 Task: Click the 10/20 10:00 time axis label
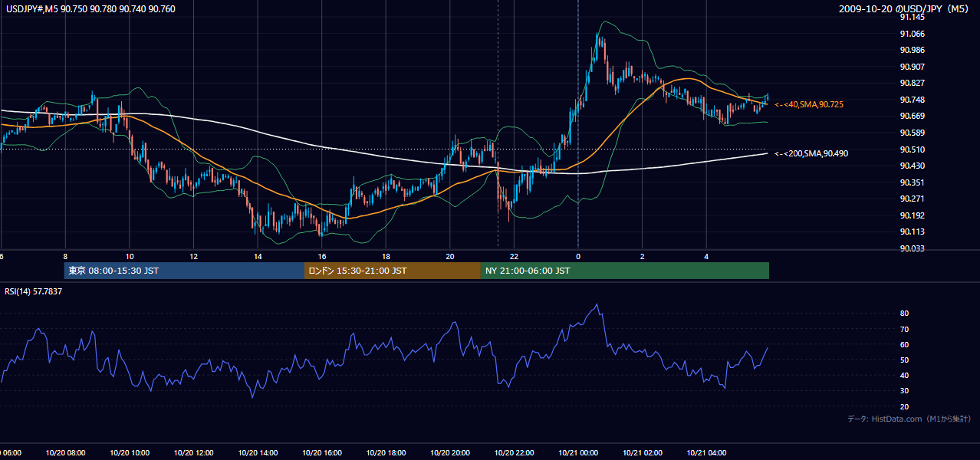(130, 453)
